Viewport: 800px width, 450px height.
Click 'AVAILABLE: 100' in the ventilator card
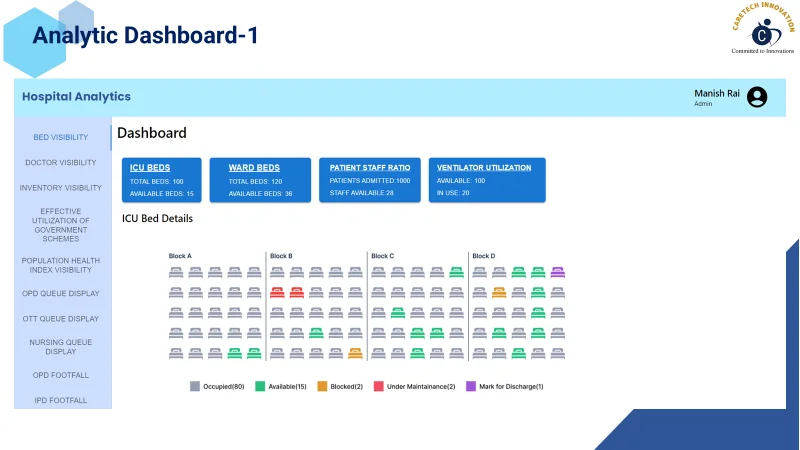[x=461, y=181]
